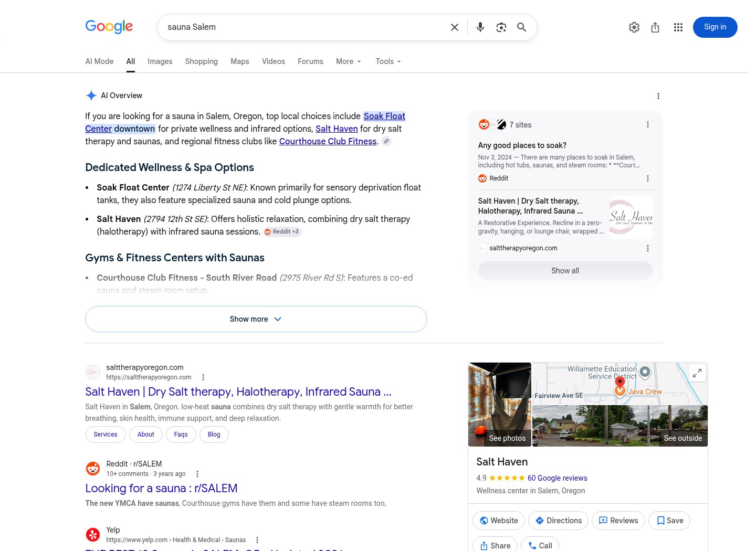Screen dimensions: 756x551
Task: Click the Blog sitelink chip
Action: coord(214,435)
